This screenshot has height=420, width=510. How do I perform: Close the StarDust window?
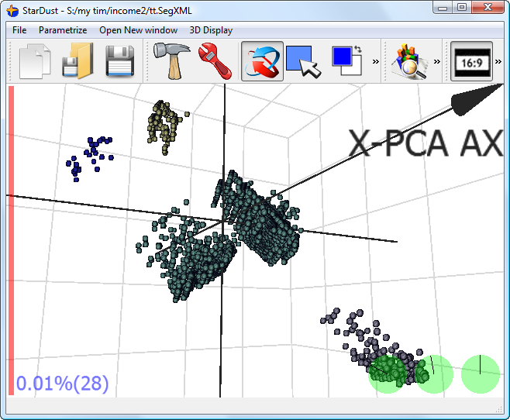[x=488, y=8]
